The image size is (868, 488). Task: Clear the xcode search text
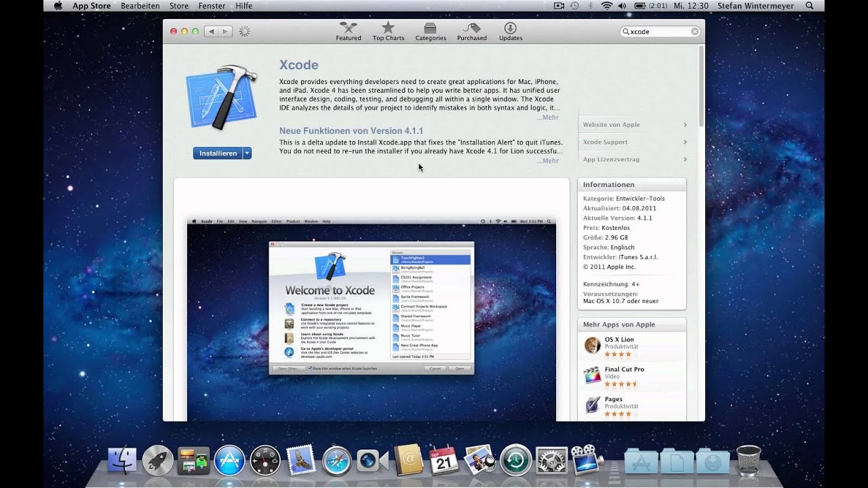coord(695,31)
